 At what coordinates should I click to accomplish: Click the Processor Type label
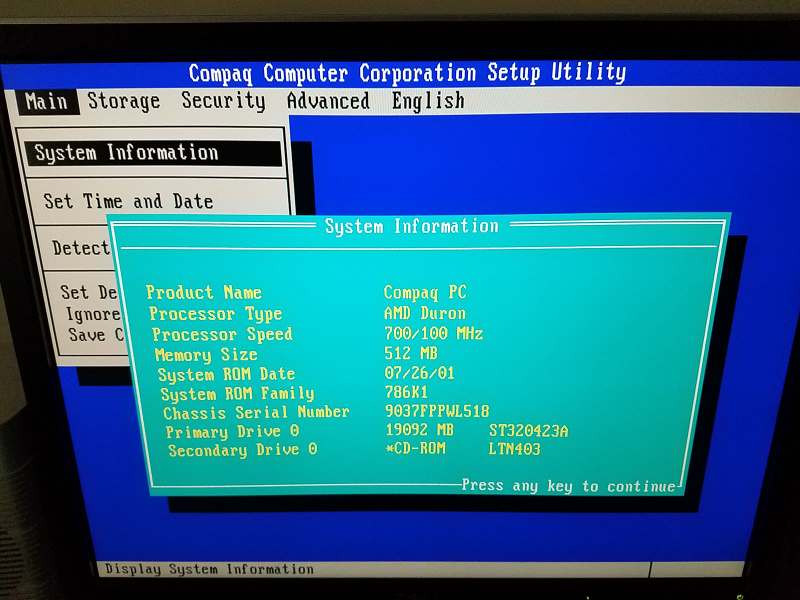coord(215,314)
